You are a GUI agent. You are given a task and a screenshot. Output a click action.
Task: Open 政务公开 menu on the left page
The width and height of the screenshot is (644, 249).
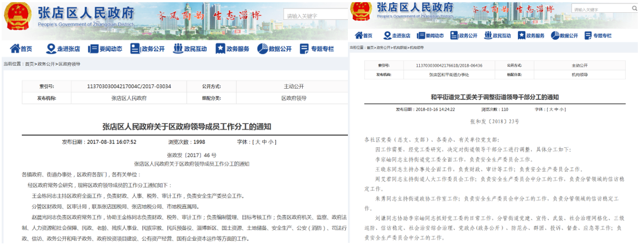pyautogui.click(x=153, y=49)
